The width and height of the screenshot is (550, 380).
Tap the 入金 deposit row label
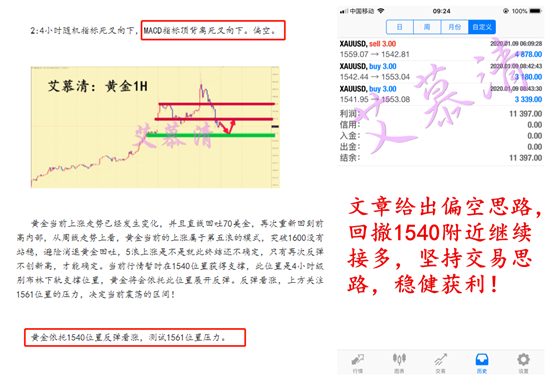point(349,136)
